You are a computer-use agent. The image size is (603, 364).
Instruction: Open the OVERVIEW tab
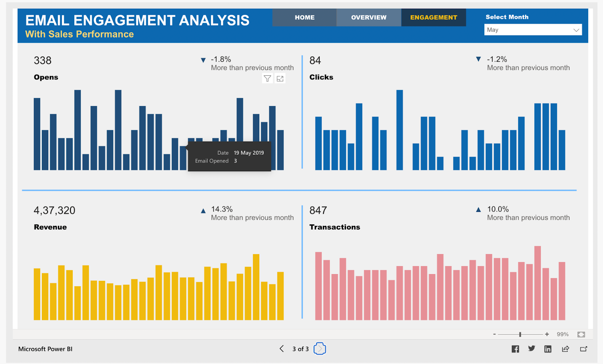tap(369, 17)
